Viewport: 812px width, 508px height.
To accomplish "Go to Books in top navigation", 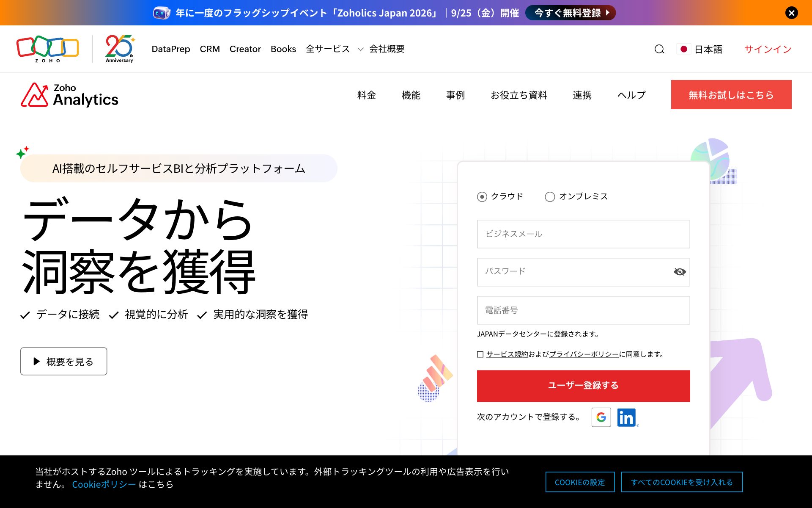I will [283, 49].
